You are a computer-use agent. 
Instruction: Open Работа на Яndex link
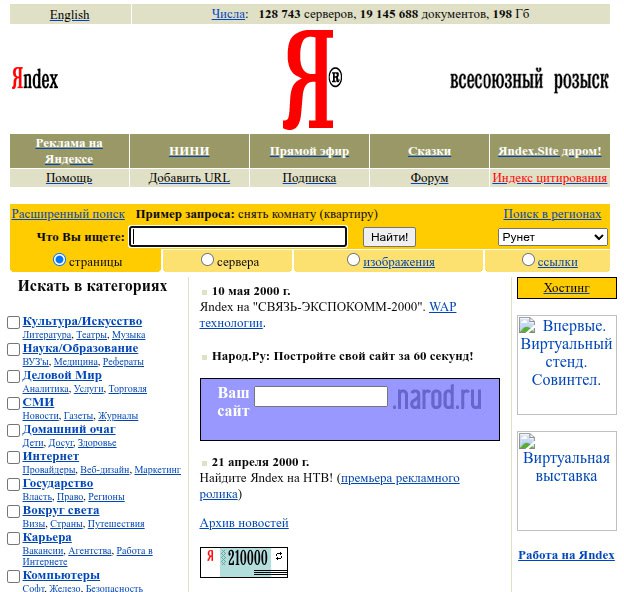566,555
